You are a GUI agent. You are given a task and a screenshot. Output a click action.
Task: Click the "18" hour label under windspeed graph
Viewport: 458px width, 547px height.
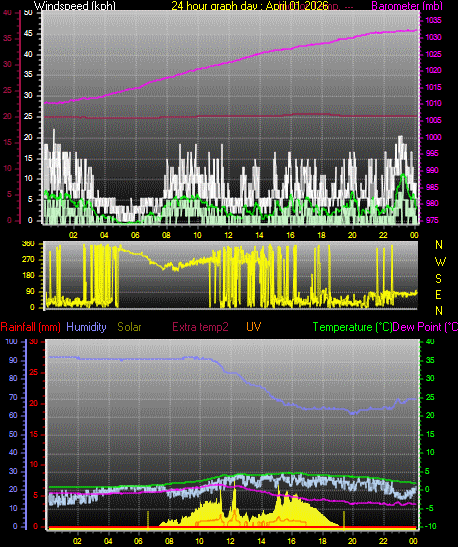(321, 235)
